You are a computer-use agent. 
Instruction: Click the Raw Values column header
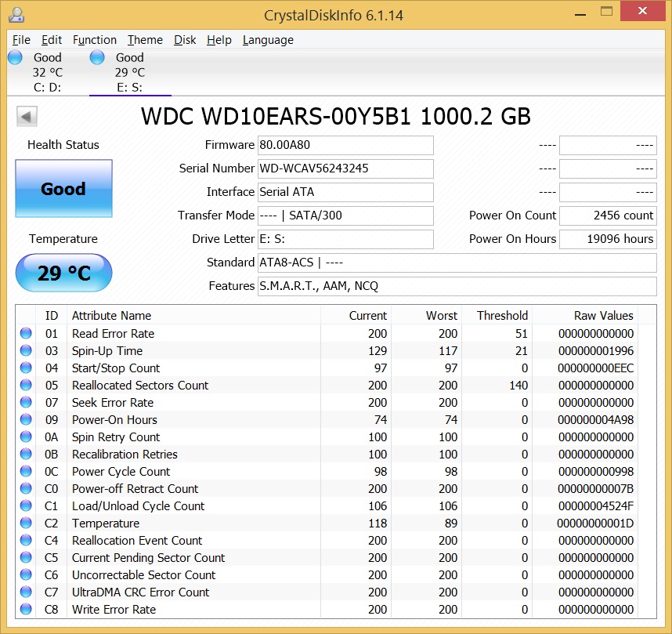pos(585,315)
